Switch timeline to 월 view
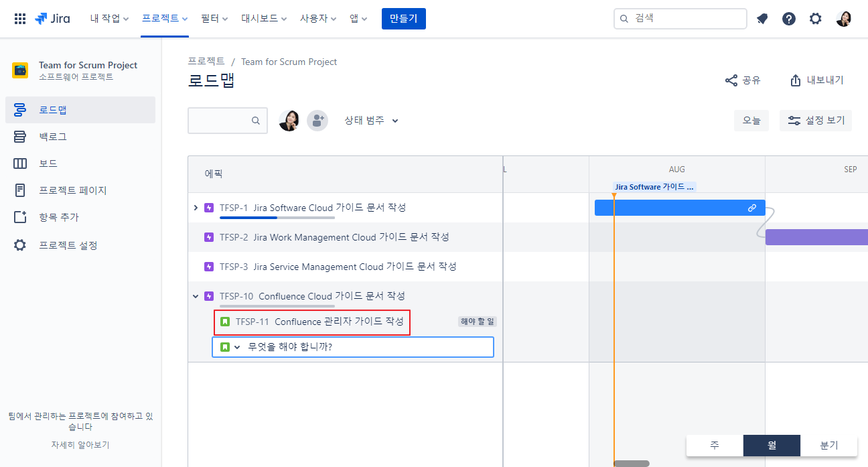The height and width of the screenshot is (467, 868). pyautogui.click(x=772, y=446)
